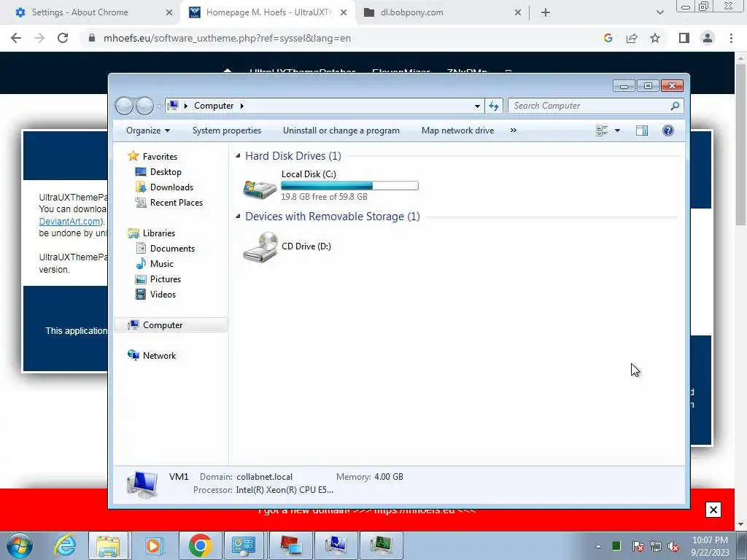The height and width of the screenshot is (560, 747).
Task: Open Chrome tab search dropdown
Action: point(659,12)
